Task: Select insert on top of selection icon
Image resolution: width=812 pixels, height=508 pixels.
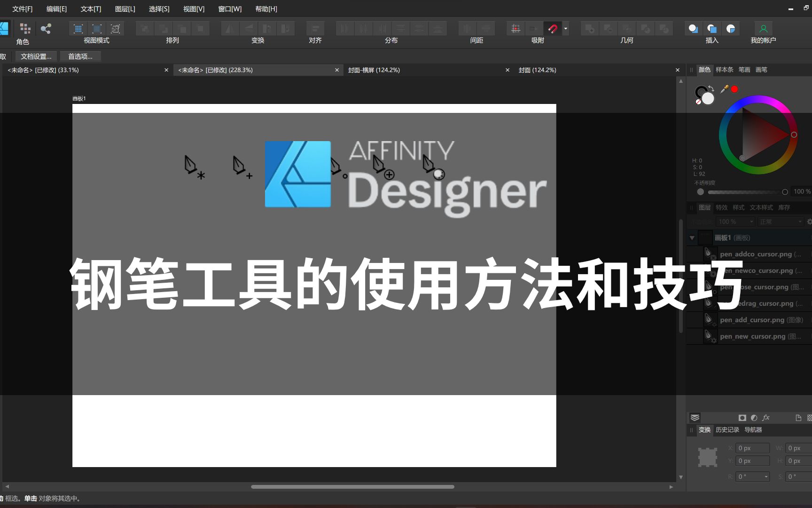Action: [x=712, y=29]
